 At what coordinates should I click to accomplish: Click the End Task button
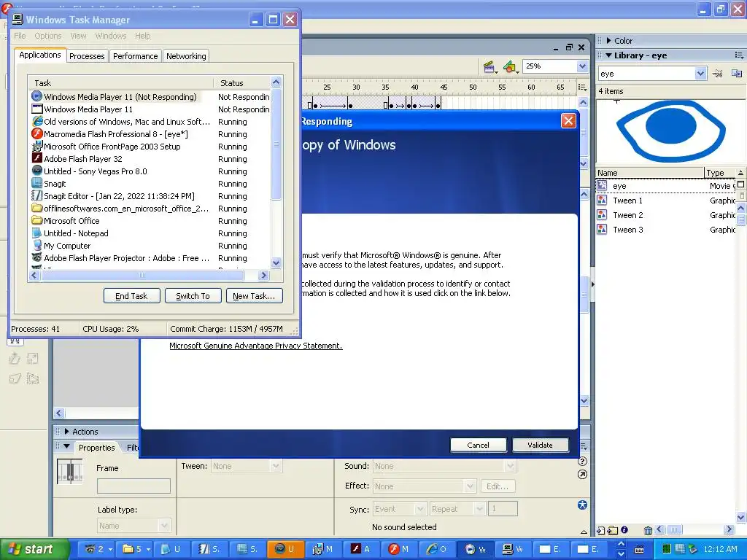point(131,296)
